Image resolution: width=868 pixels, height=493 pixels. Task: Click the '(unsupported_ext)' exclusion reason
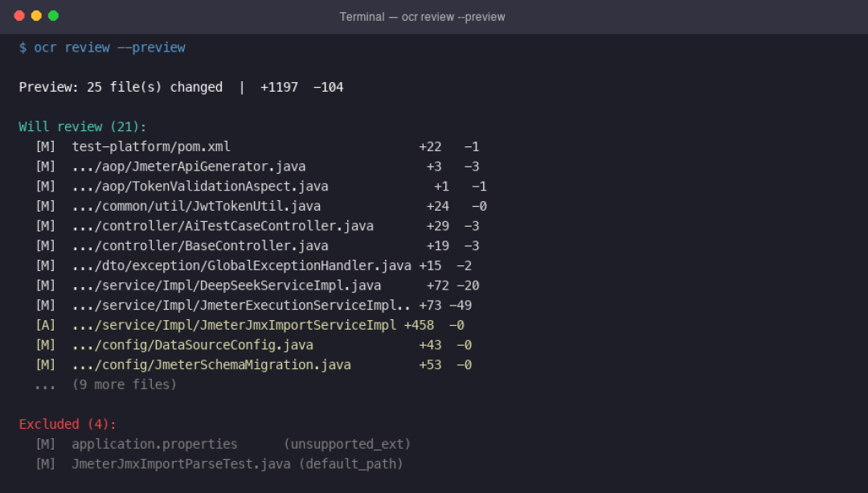[347, 444]
